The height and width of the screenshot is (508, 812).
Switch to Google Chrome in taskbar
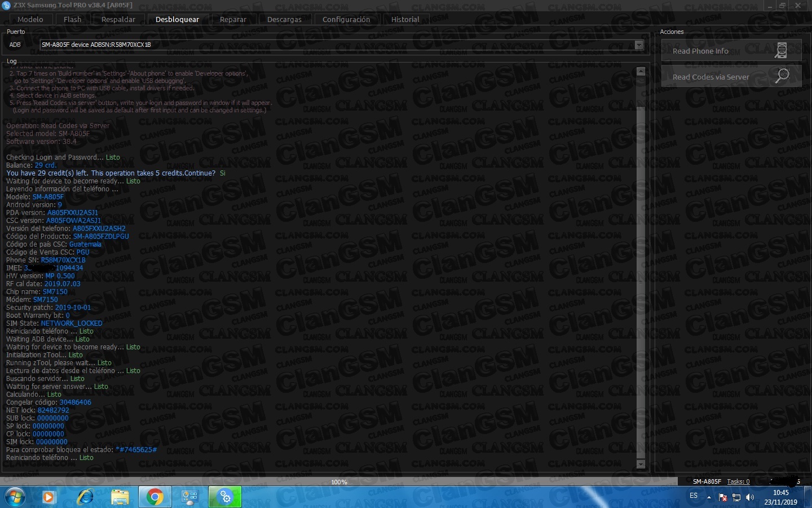[x=155, y=497]
